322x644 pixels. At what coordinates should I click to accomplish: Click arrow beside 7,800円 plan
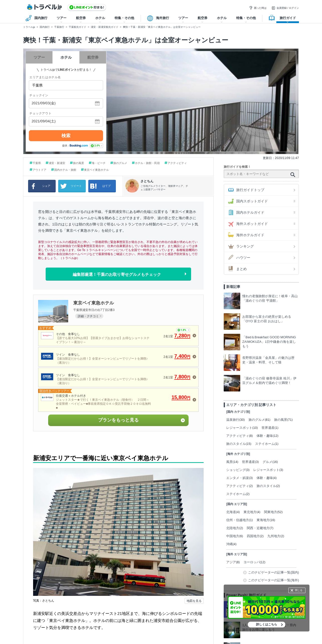[x=194, y=377]
